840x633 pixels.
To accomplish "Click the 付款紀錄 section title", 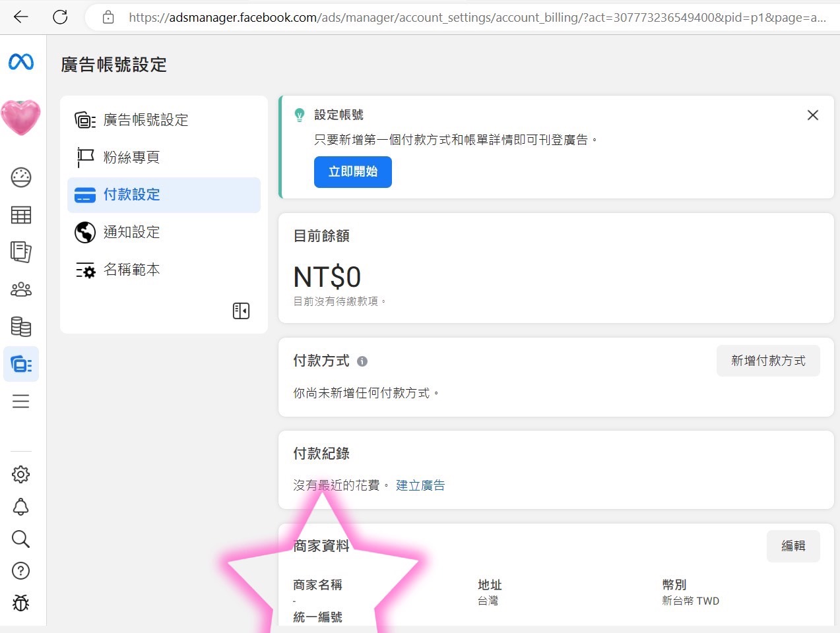I will 321,454.
